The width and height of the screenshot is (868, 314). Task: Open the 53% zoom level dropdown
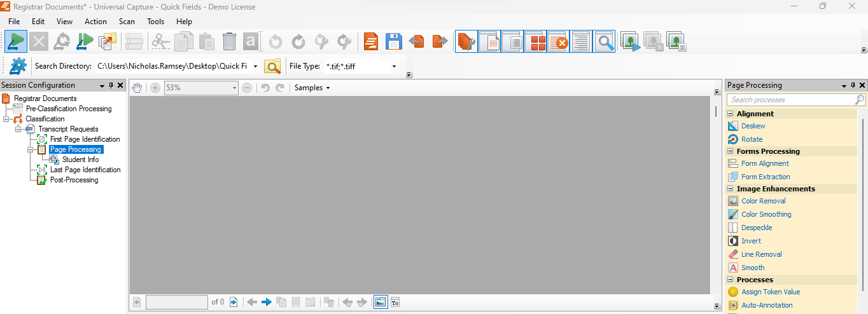(234, 88)
